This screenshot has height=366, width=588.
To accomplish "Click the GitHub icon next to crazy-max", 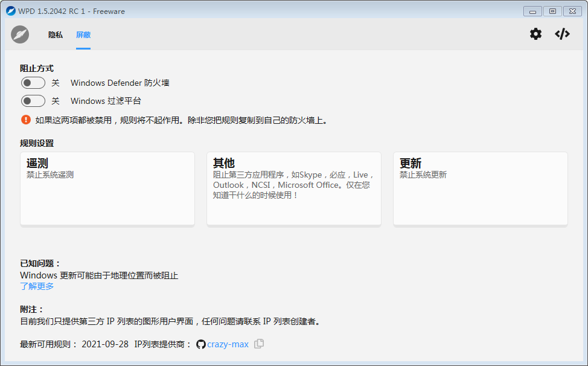I will [x=201, y=344].
